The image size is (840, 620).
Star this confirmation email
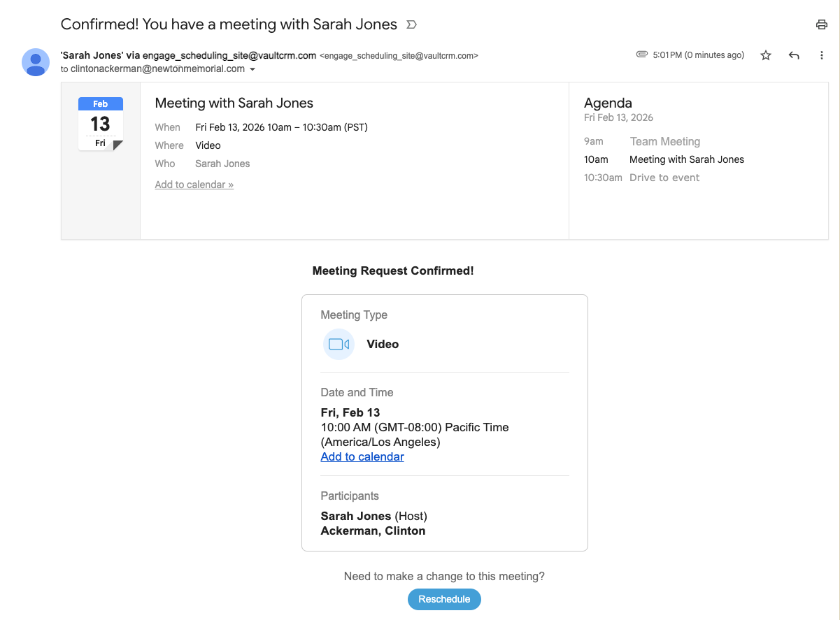(x=766, y=55)
